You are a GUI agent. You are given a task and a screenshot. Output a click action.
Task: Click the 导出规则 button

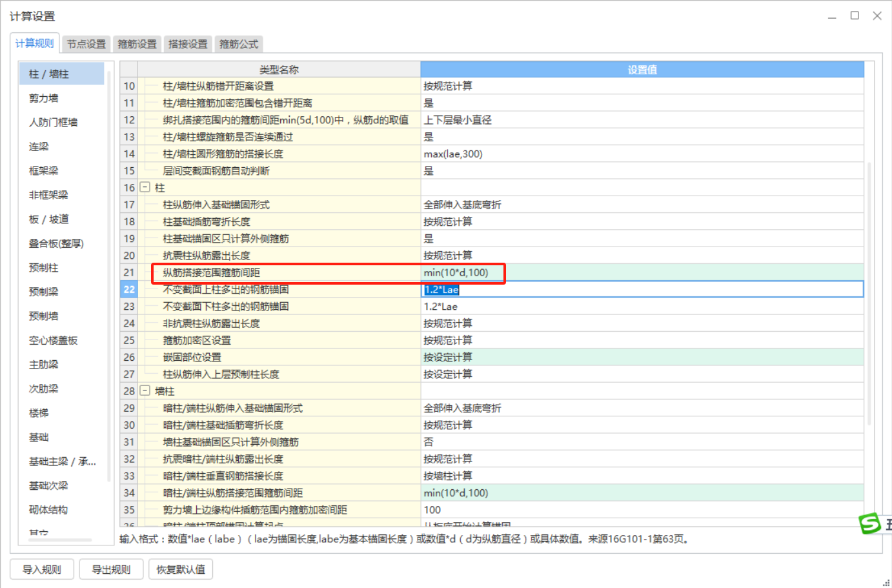pos(111,569)
